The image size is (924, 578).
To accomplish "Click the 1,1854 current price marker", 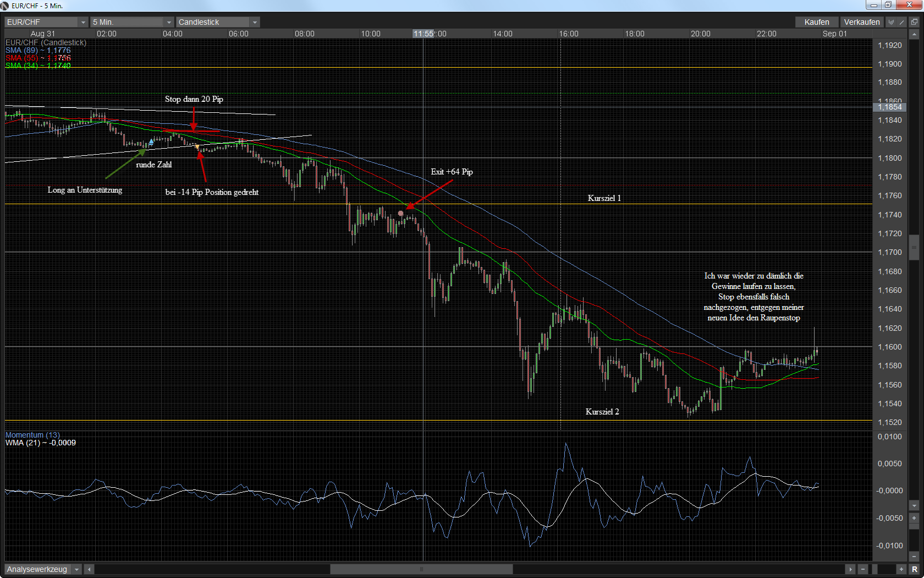I will coord(889,107).
